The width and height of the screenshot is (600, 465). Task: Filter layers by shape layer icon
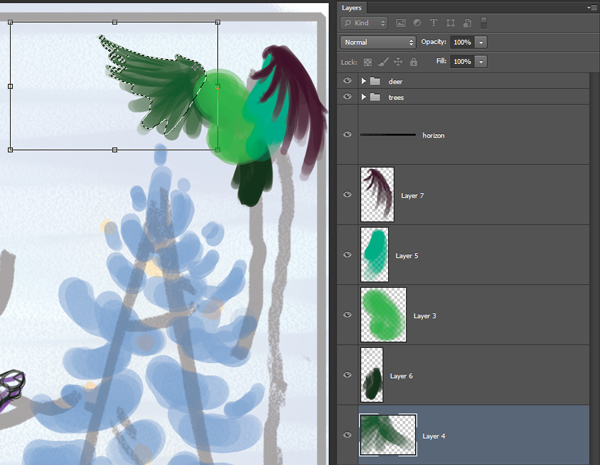pyautogui.click(x=450, y=23)
